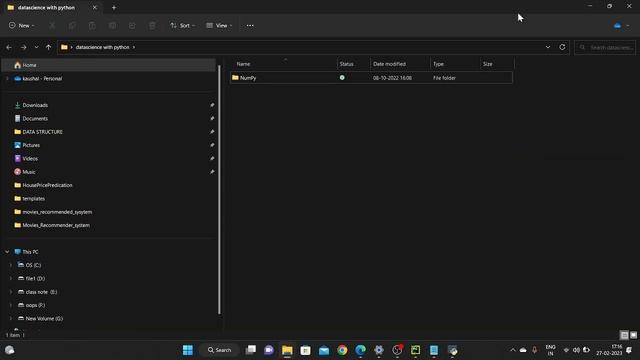The width and height of the screenshot is (640, 360).
Task: Open Mail app from taskbar
Action: coord(324,350)
